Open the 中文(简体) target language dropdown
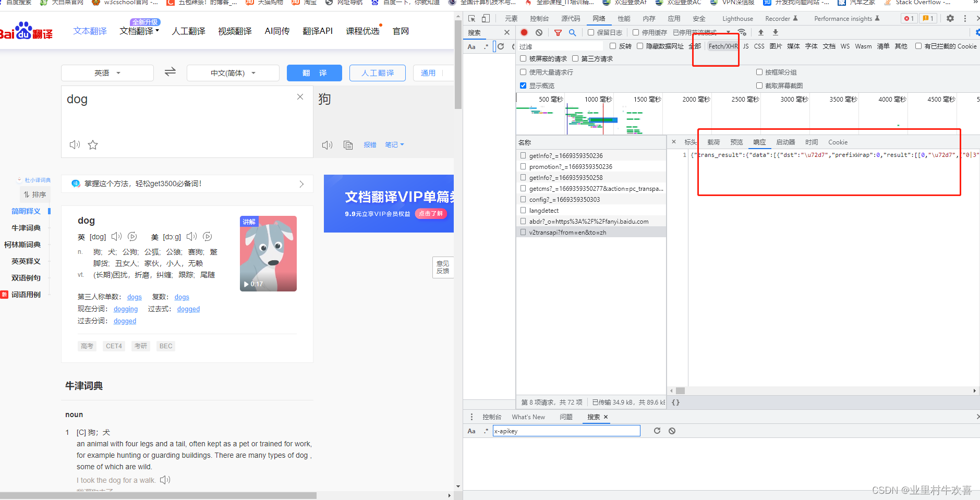 pos(233,73)
